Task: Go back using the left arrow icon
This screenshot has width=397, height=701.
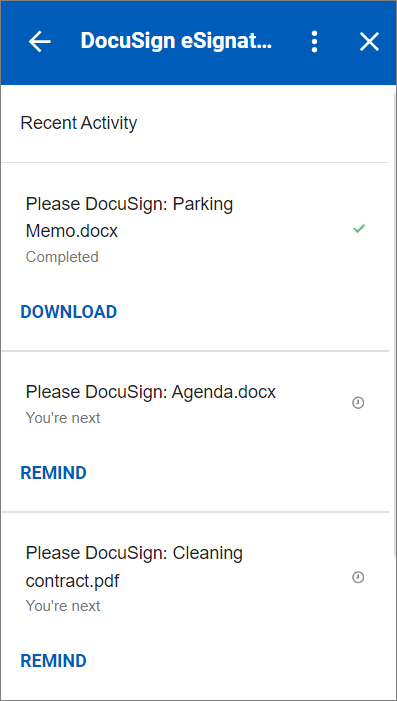Action: 40,42
